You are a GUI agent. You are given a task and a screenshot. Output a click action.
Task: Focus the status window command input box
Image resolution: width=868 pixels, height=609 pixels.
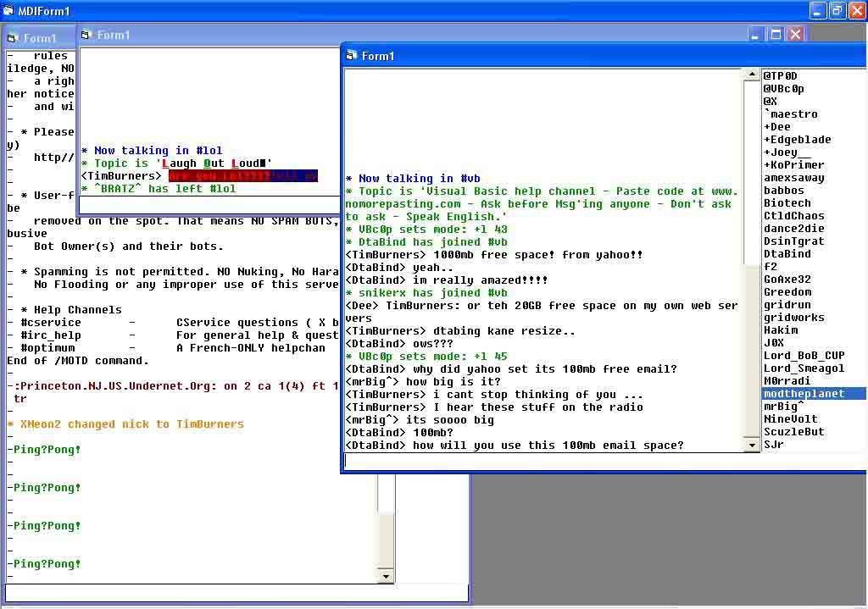(x=236, y=593)
